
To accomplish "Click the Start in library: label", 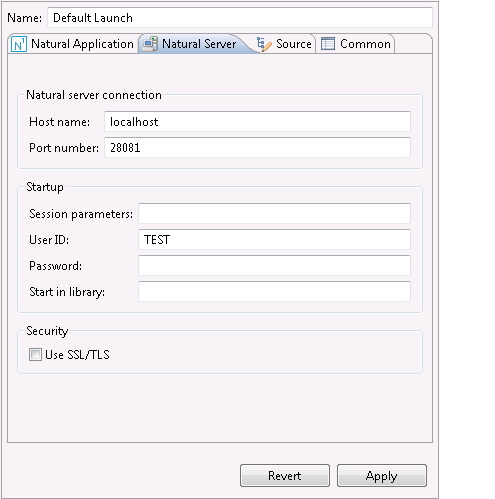I will tap(67, 292).
